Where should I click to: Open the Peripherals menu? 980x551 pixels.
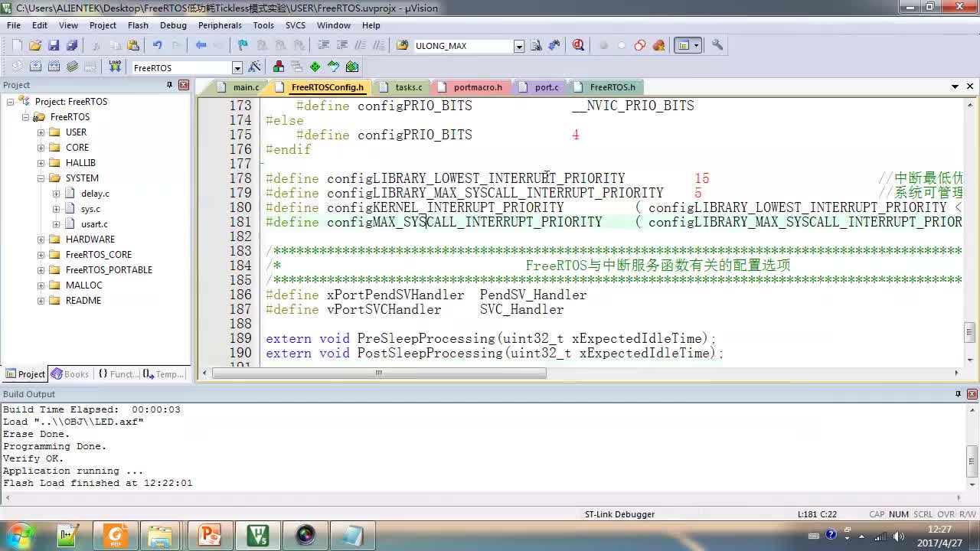[220, 25]
